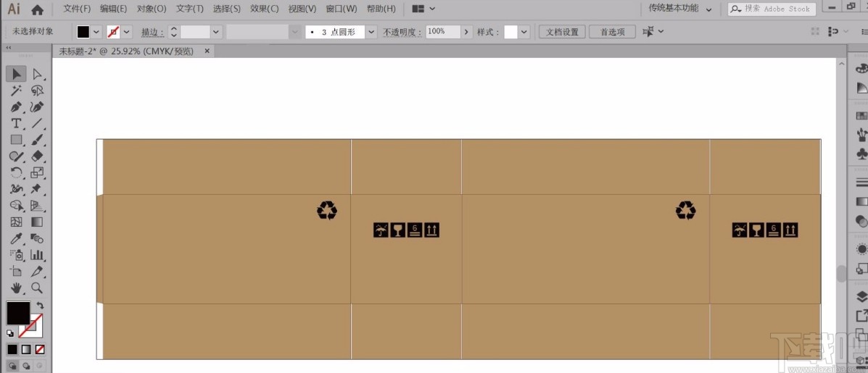The width and height of the screenshot is (868, 373).
Task: Open the 窗口(W) menu
Action: tap(342, 9)
